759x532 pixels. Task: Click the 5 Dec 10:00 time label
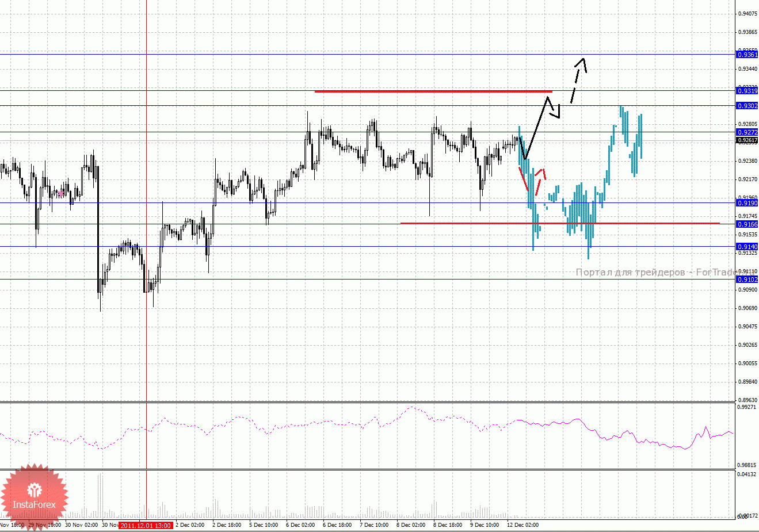point(264,525)
